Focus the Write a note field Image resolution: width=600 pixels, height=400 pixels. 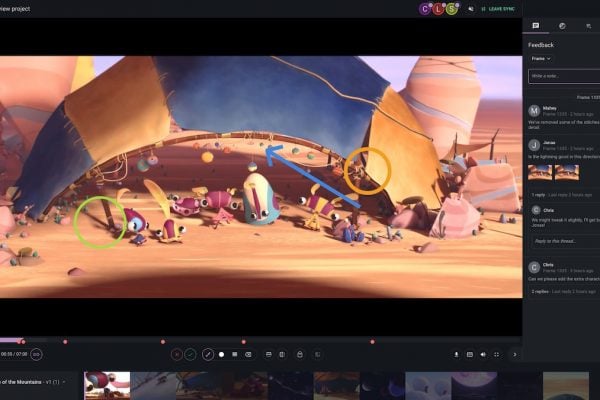(x=564, y=76)
